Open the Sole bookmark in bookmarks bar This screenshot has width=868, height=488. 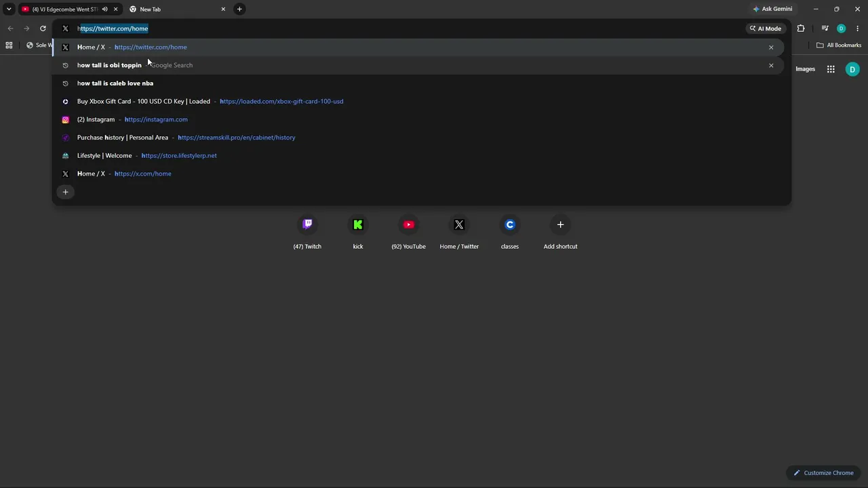coord(39,45)
